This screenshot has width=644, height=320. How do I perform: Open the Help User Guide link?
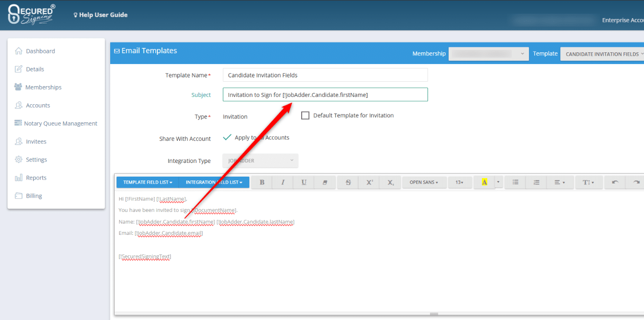[100, 15]
